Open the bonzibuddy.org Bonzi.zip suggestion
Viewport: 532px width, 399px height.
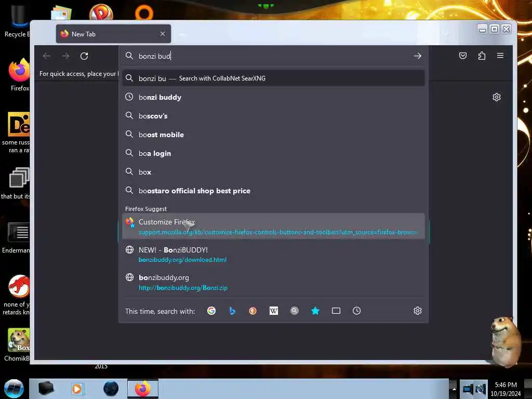coord(273,282)
